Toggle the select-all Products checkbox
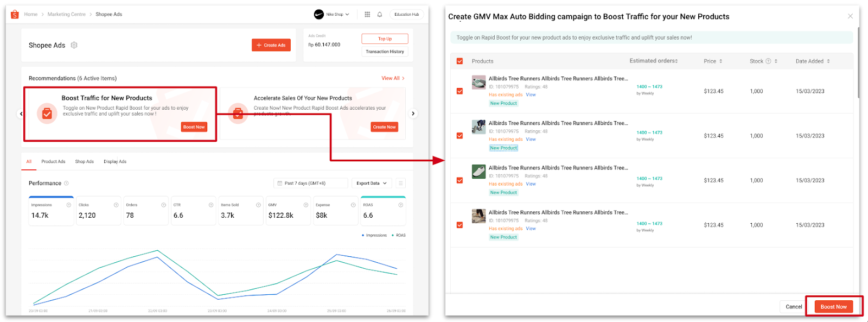868x322 pixels. click(459, 61)
